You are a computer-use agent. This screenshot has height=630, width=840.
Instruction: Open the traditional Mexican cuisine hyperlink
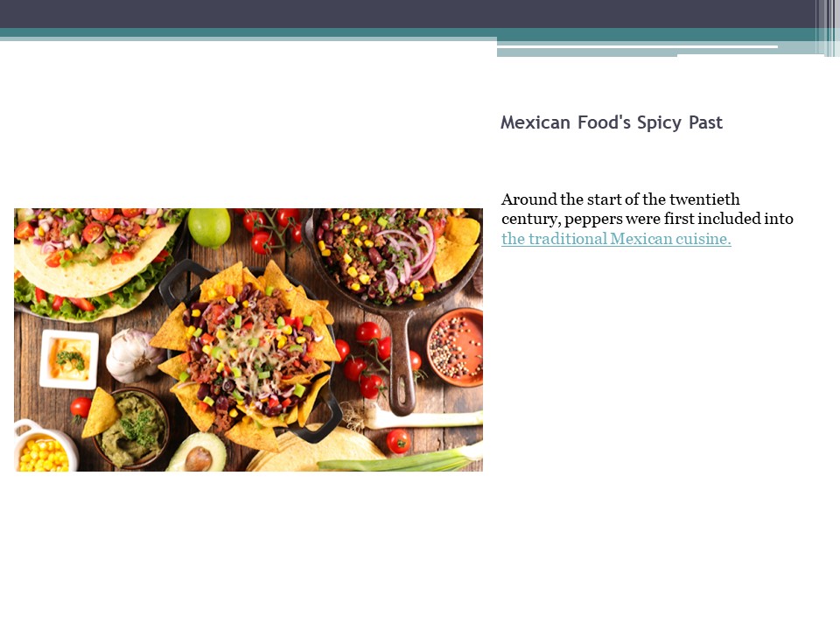(x=615, y=238)
